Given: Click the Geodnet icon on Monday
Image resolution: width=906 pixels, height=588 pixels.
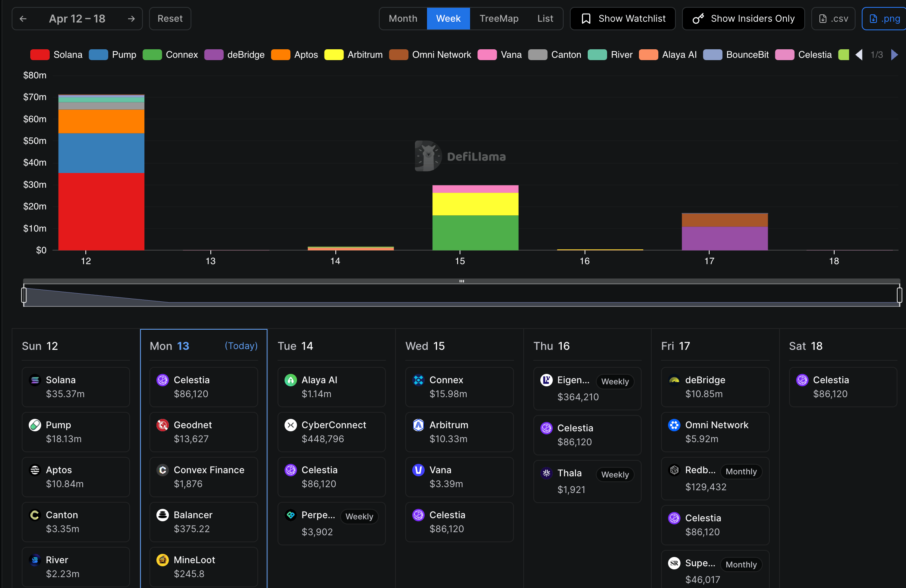Looking at the screenshot, I should coord(163,425).
